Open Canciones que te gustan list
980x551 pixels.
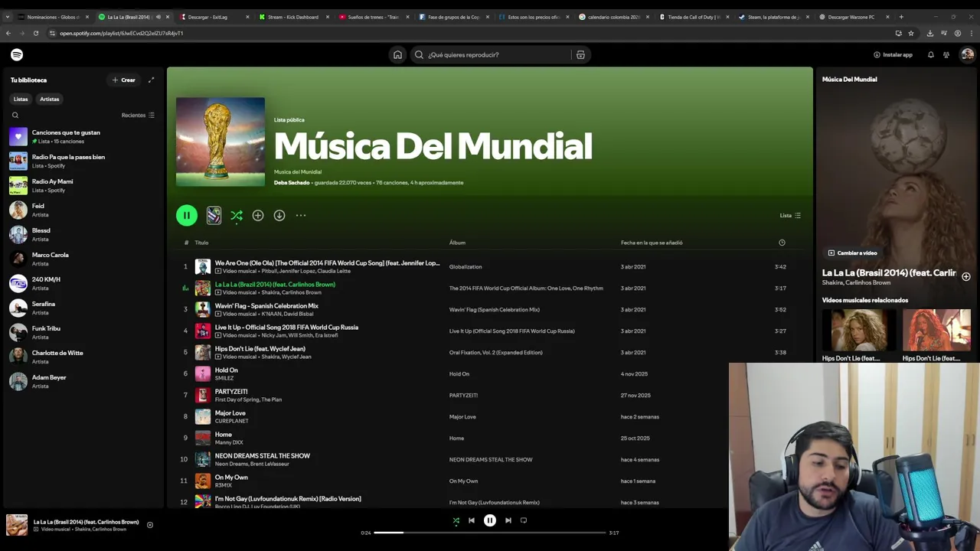point(84,136)
